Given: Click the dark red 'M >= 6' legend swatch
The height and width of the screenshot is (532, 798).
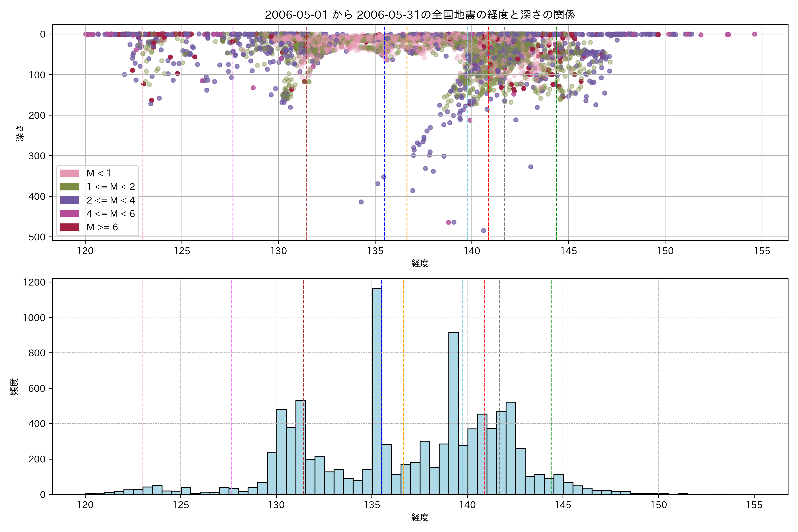Looking at the screenshot, I should (x=70, y=227).
